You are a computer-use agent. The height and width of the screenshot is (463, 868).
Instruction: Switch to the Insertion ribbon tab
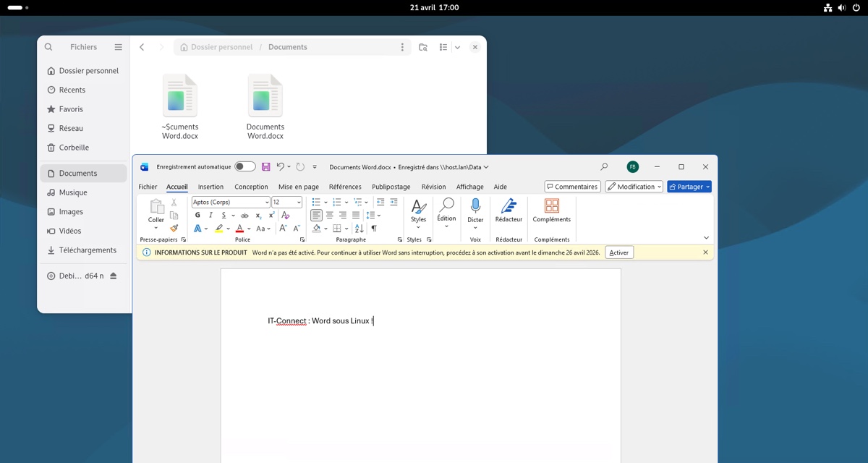(210, 187)
